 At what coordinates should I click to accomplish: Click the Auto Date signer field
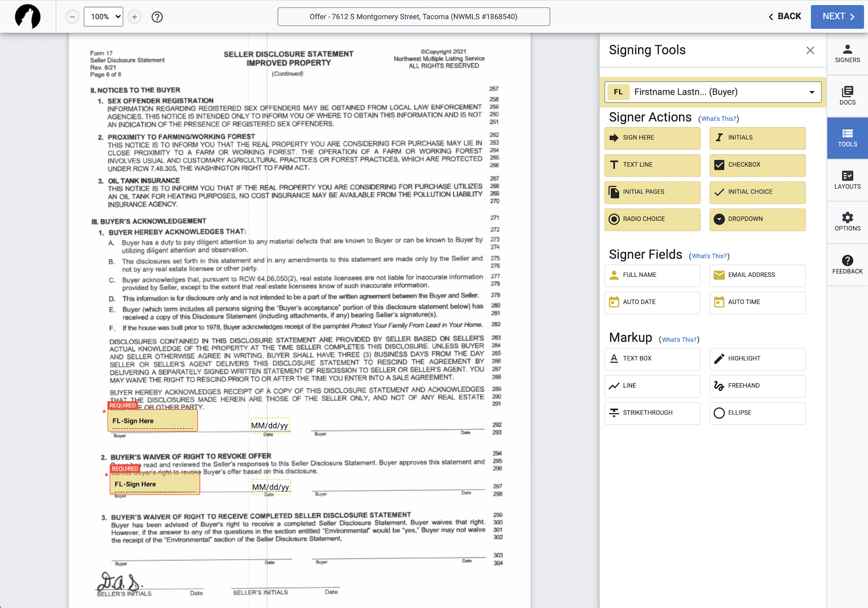point(652,302)
